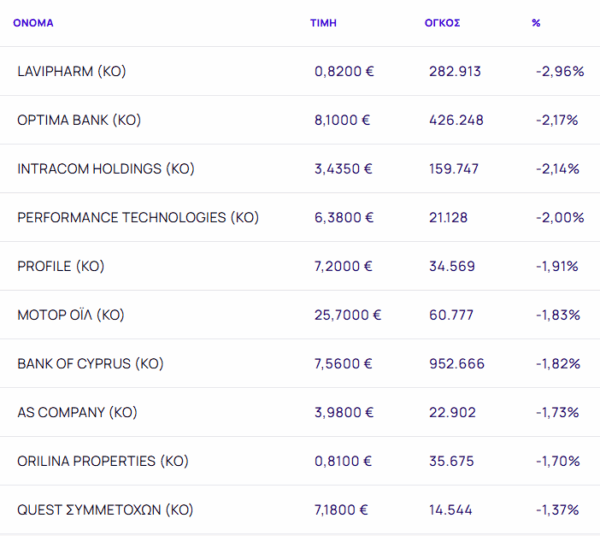600x536 pixels.
Task: Click the ΤΙΜΗ column header
Action: pos(323,22)
